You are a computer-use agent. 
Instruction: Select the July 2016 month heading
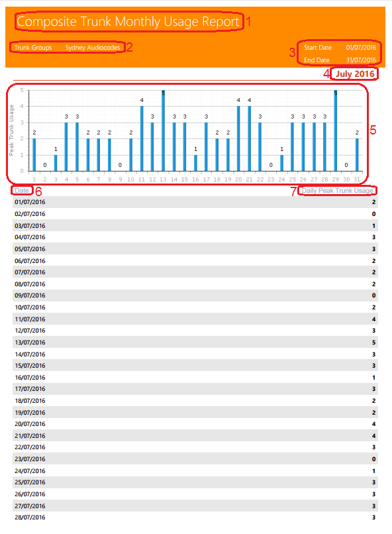coord(355,74)
